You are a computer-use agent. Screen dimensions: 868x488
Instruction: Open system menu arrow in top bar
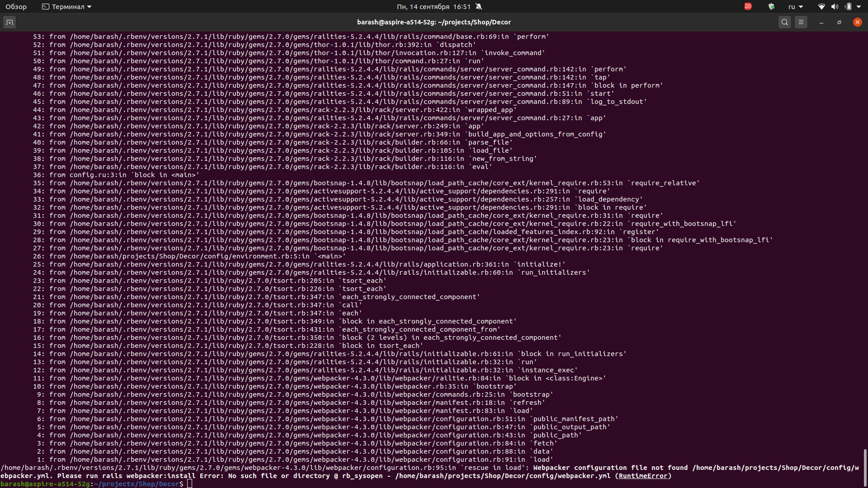coord(859,7)
